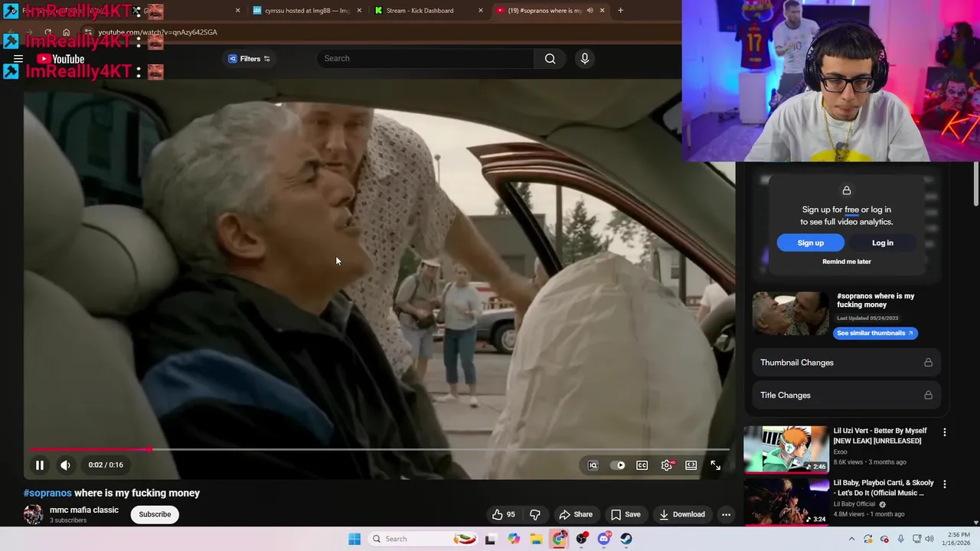The height and width of the screenshot is (551, 980).
Task: Subscribe to mmc mafia classic
Action: pyautogui.click(x=155, y=514)
